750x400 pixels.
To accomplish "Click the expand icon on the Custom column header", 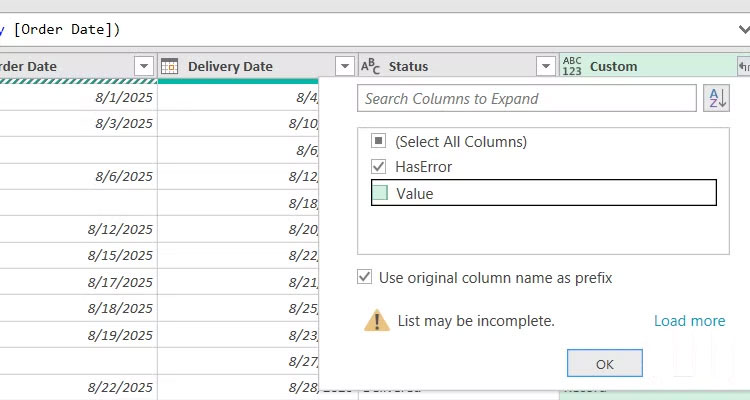I will point(743,66).
